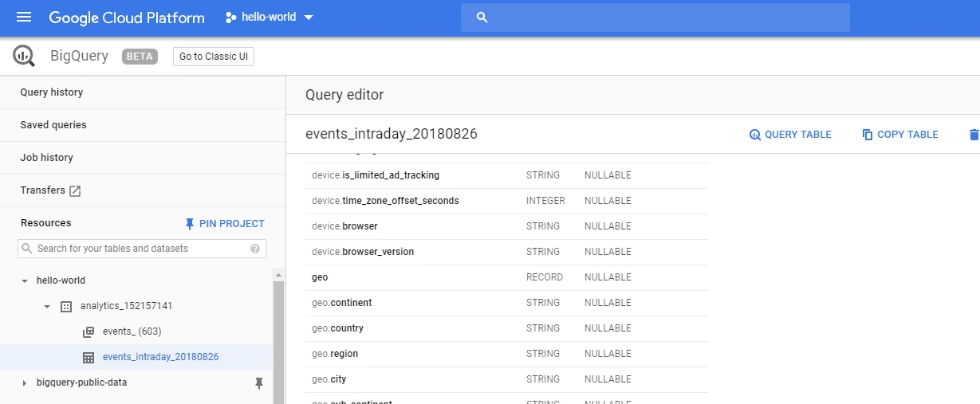This screenshot has width=980, height=404.
Task: Collapse the hello-world project tree node
Action: [x=25, y=281]
